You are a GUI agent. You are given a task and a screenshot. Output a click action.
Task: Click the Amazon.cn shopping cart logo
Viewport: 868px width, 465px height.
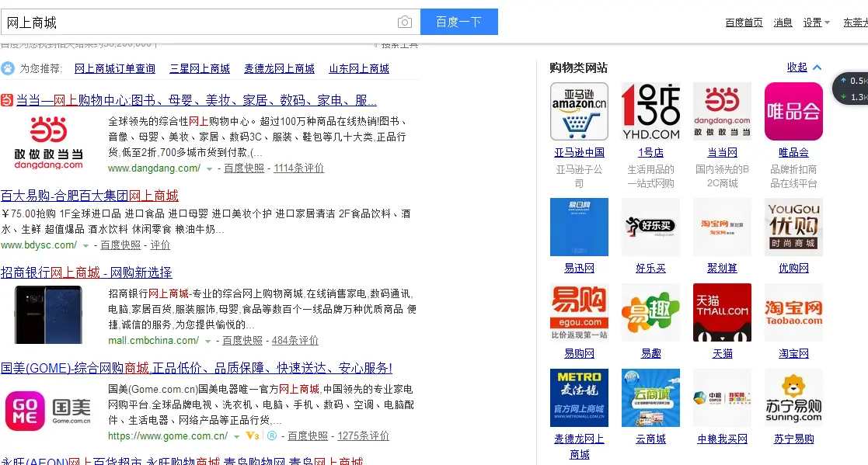579,111
